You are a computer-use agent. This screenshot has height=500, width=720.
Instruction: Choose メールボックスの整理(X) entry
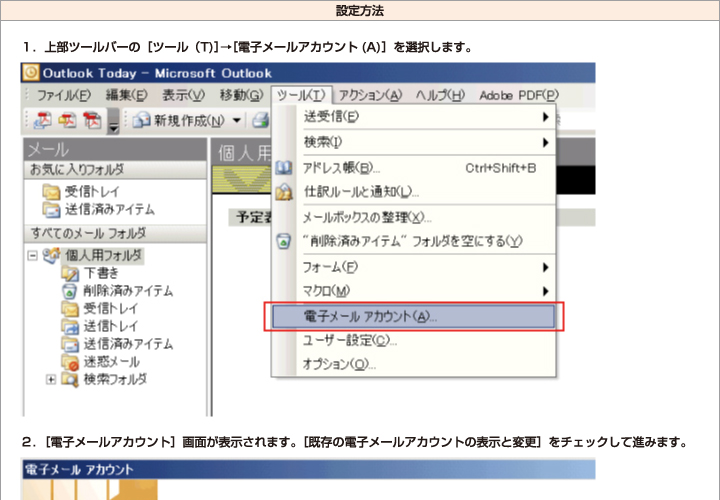pos(413,217)
